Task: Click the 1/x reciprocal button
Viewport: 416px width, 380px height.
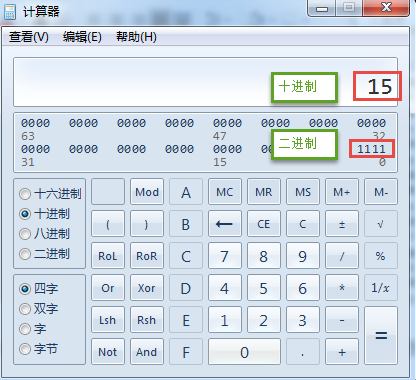Action: [381, 288]
